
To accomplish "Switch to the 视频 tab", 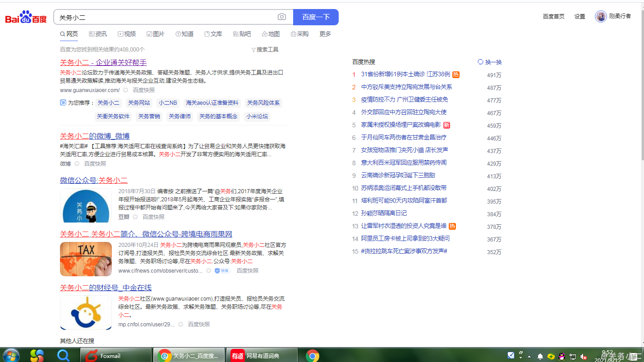I will coord(127,34).
